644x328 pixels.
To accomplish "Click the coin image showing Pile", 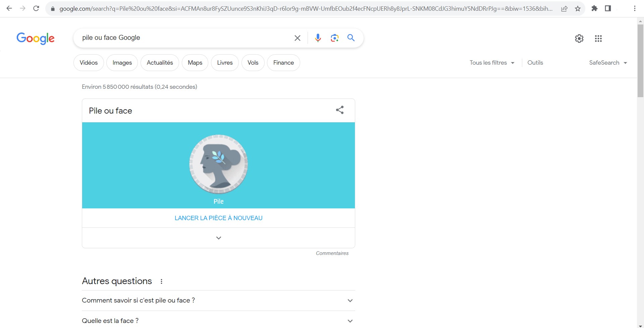I will (x=218, y=164).
